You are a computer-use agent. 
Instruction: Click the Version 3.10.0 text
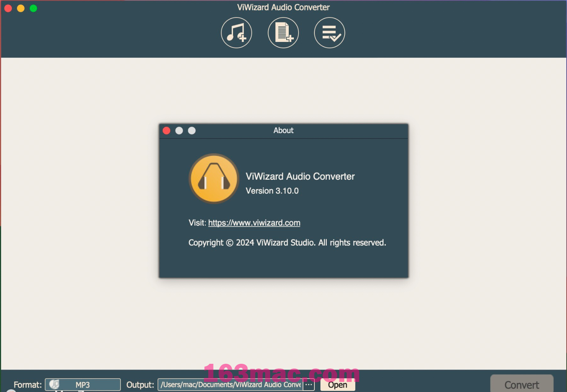(272, 191)
